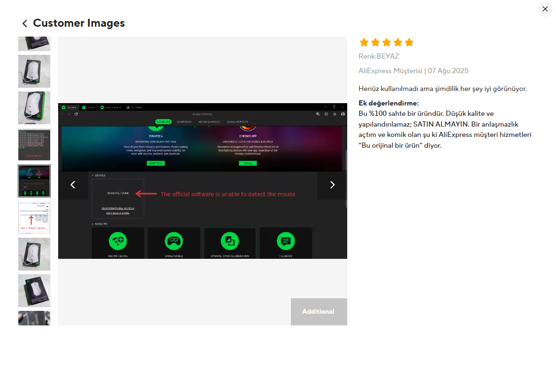Click the 'Henüz kullanılmadı ama şimdilik' review sentence

click(x=442, y=89)
